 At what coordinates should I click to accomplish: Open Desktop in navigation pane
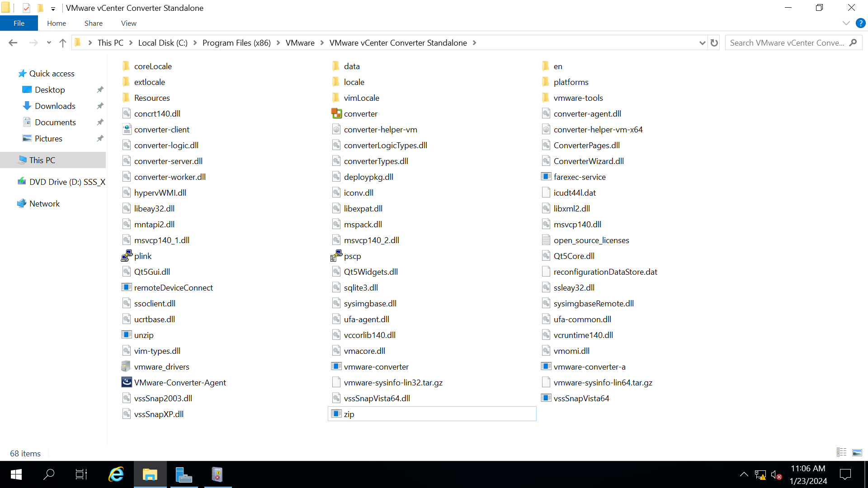[x=50, y=89]
